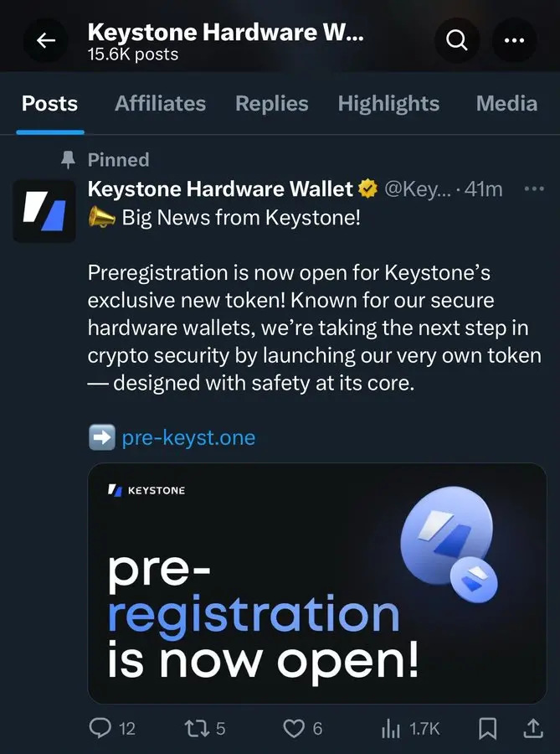Switch to the Media tab
560x754 pixels.
(x=506, y=103)
